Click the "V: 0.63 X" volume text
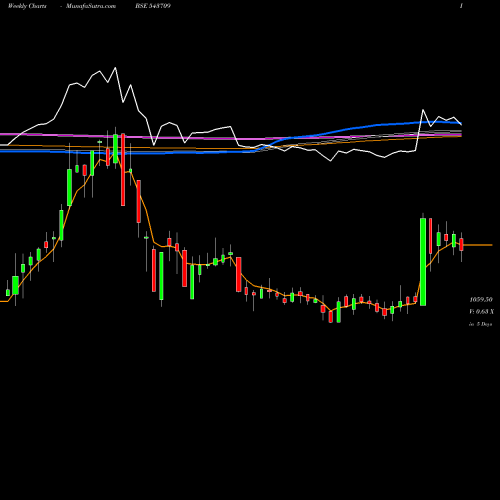The width and height of the screenshot is (500, 500). tap(481, 311)
